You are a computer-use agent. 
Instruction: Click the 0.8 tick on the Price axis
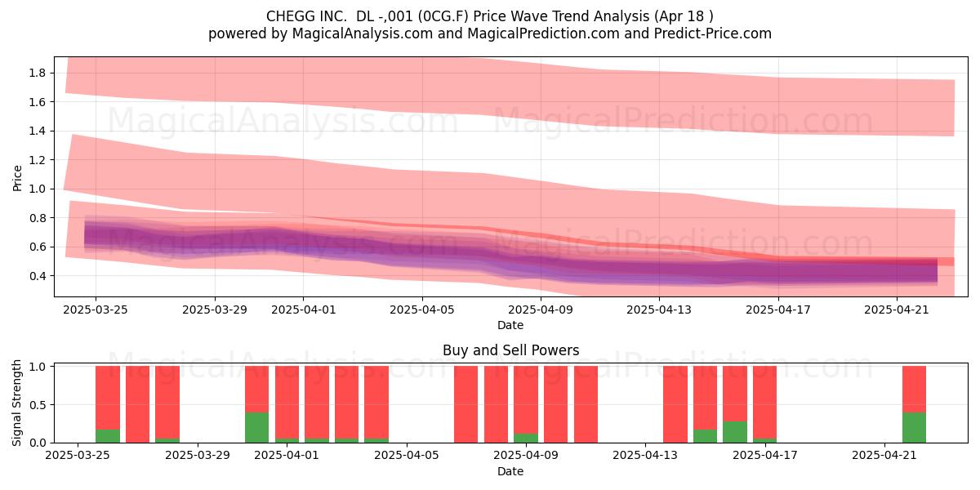pyautogui.click(x=38, y=218)
